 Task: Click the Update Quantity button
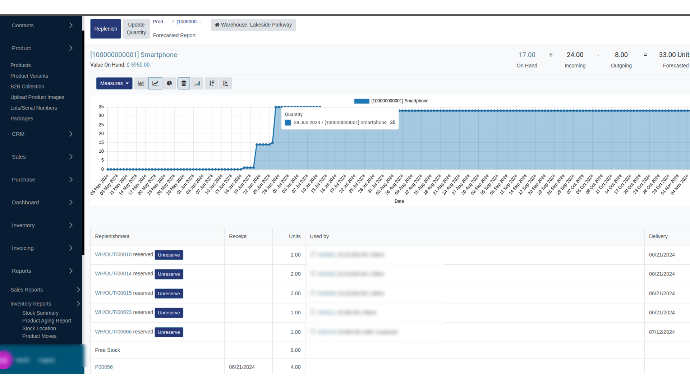(x=136, y=29)
